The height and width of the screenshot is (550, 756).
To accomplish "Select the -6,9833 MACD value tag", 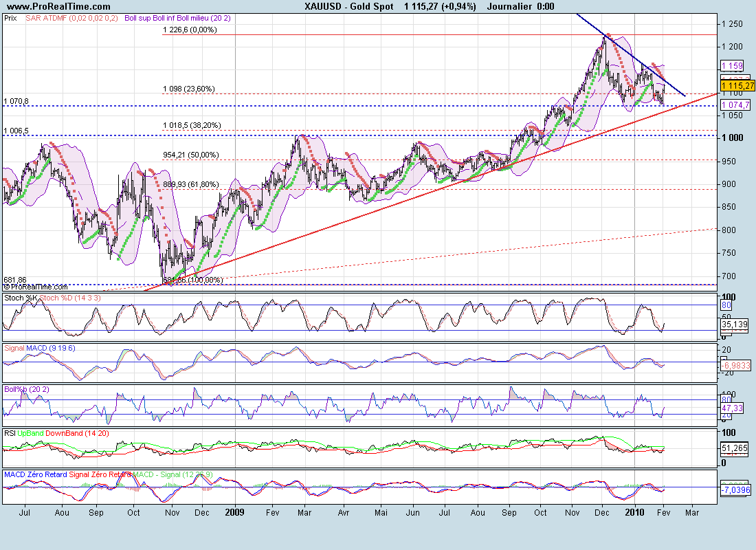I will (736, 366).
